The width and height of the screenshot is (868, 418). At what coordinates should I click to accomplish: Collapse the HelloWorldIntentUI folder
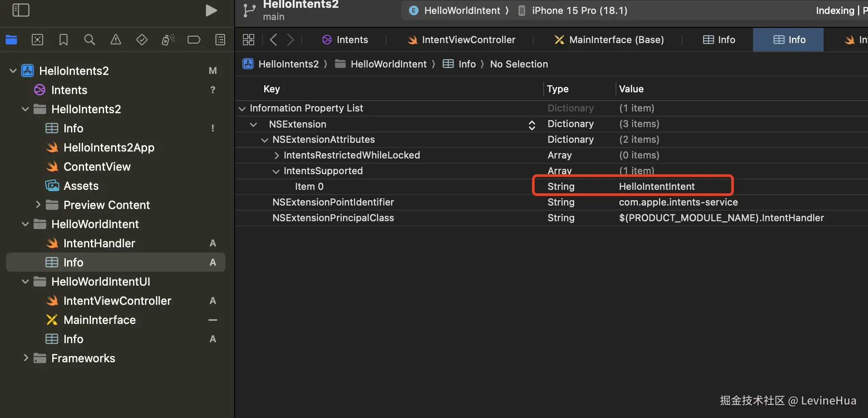click(25, 281)
